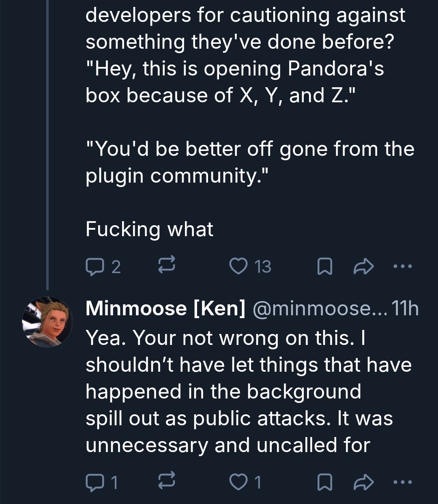Open more options on 'Fucking what' post
The width and height of the screenshot is (438, 504).
coord(402,267)
